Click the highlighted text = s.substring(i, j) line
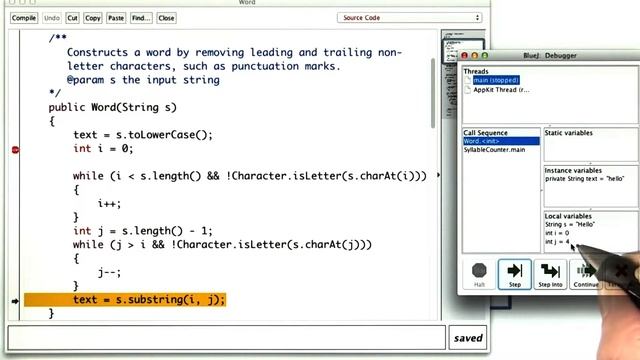The image size is (640, 360). 125,300
